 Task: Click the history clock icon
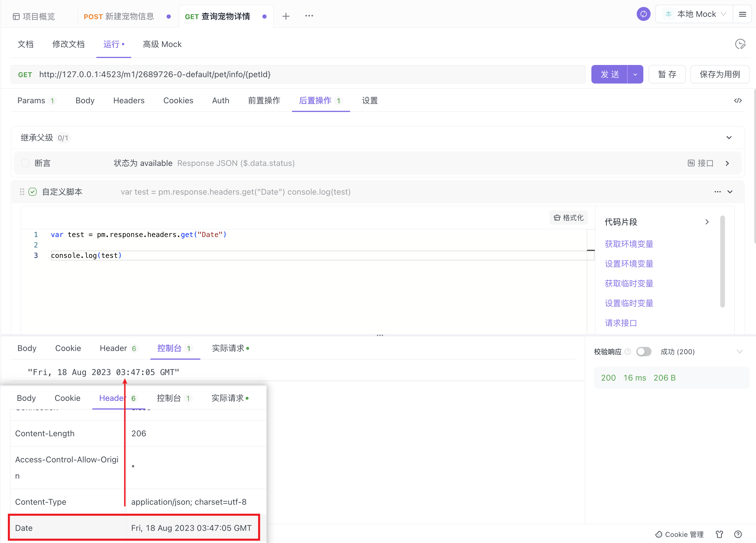pyautogui.click(x=740, y=44)
